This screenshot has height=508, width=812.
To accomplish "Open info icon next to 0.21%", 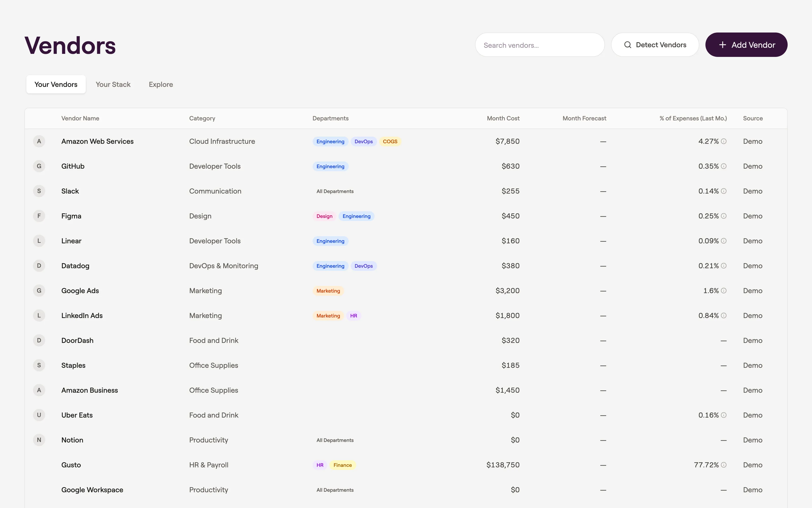I will [724, 266].
